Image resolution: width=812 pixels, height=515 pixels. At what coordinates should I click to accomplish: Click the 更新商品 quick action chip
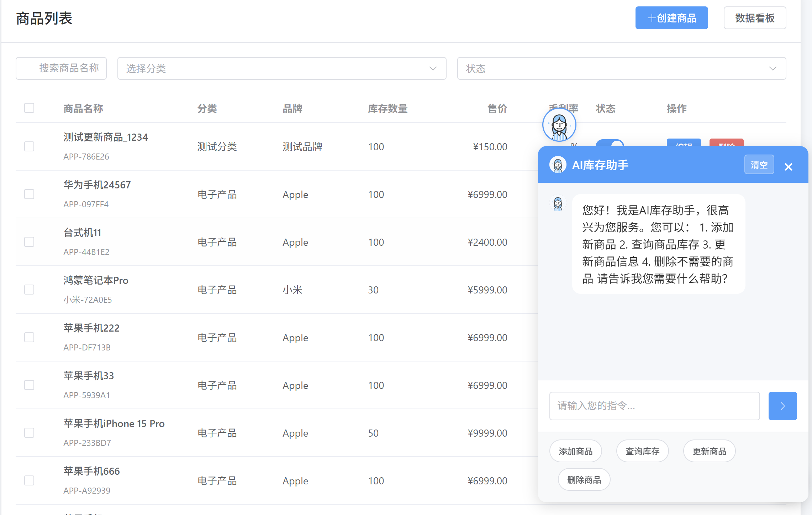(x=709, y=451)
